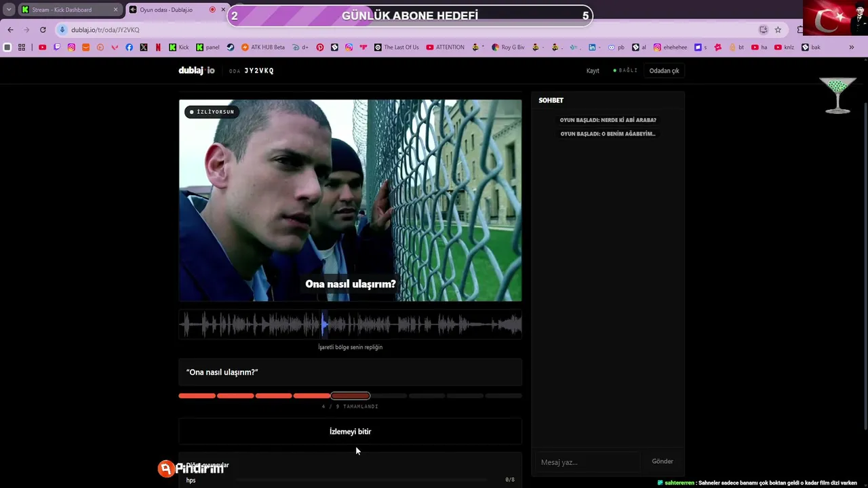Click the "4 / 9 TAMAMLANDI" progress label
This screenshot has width=868, height=488.
click(350, 407)
